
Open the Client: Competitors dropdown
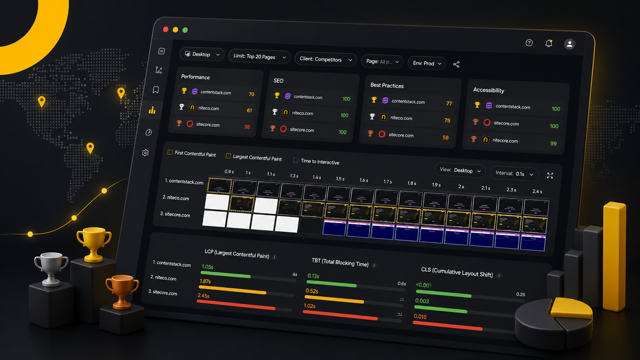click(x=325, y=60)
